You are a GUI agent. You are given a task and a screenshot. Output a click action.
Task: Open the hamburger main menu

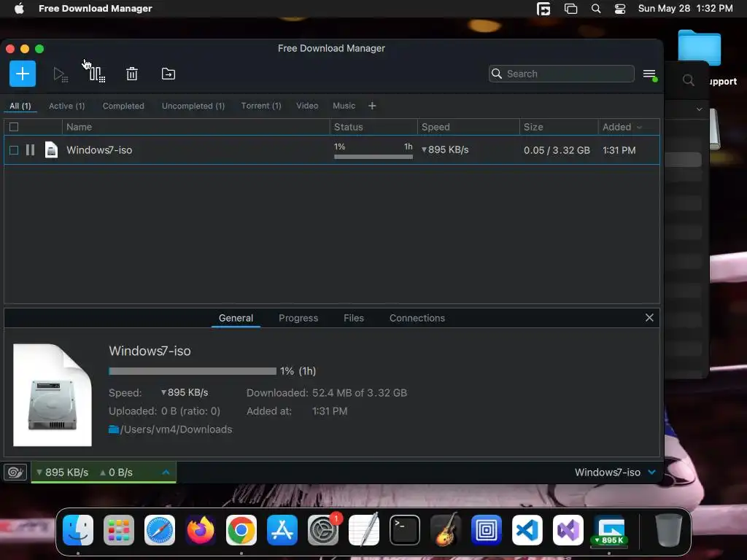coord(649,74)
